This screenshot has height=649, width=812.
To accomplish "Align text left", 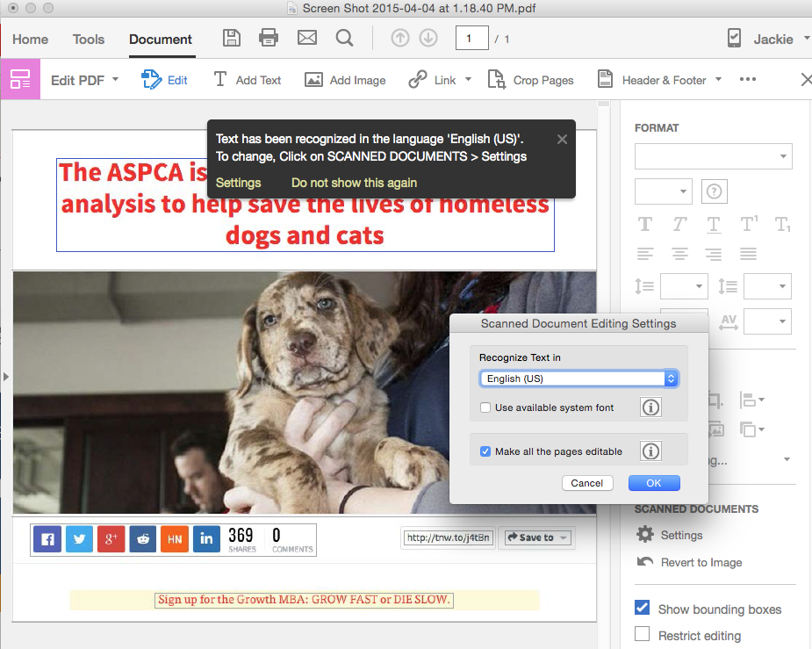I will pos(645,254).
